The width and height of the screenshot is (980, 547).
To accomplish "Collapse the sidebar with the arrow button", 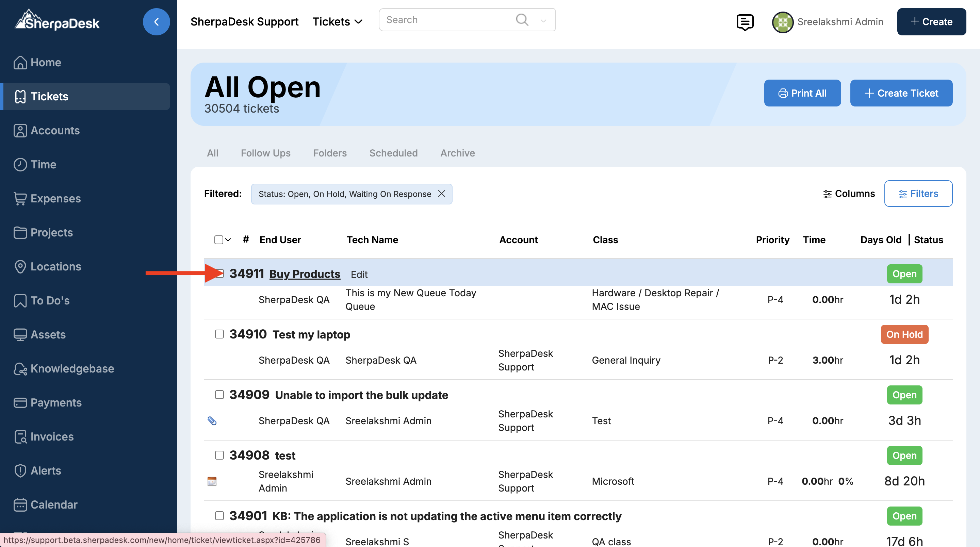I will [156, 22].
